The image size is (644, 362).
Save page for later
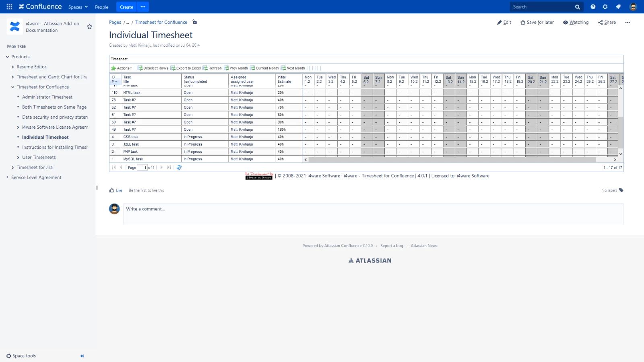click(537, 23)
